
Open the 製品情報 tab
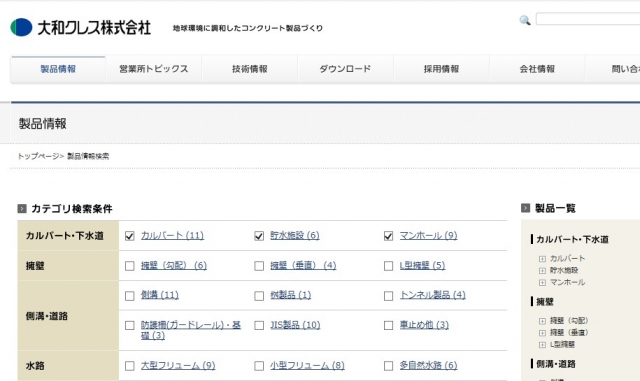point(58,69)
